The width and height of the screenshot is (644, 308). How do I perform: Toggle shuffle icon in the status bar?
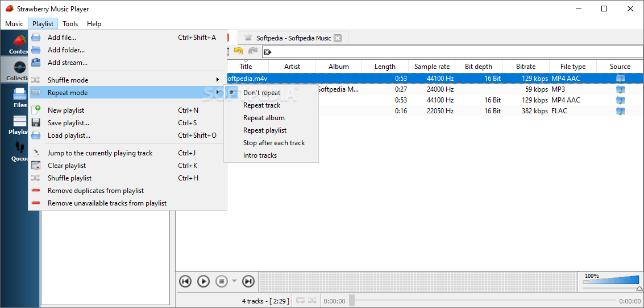[312, 301]
